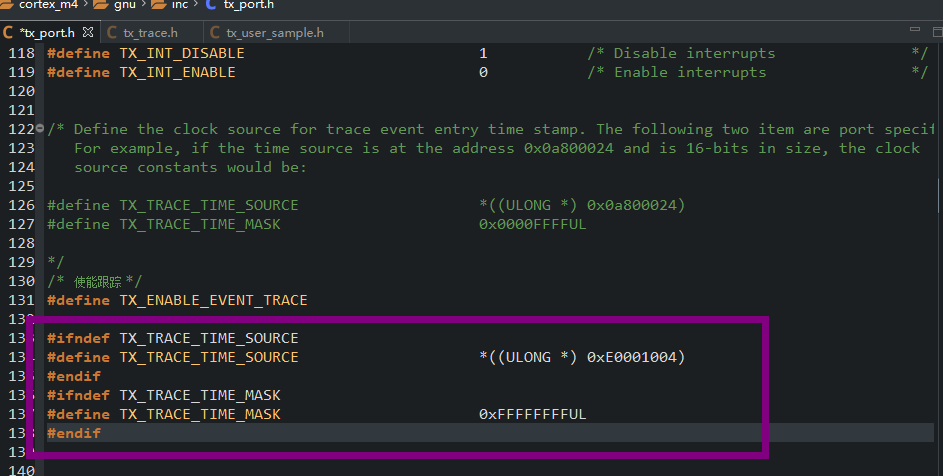
Task: Click line number 128 in the gutter
Action: (x=22, y=244)
